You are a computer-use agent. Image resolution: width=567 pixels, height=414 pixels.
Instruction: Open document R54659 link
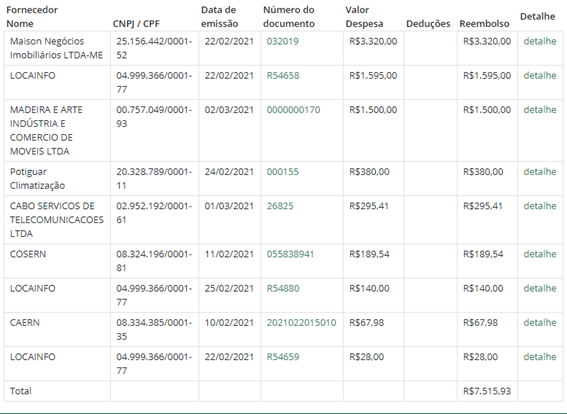283,357
